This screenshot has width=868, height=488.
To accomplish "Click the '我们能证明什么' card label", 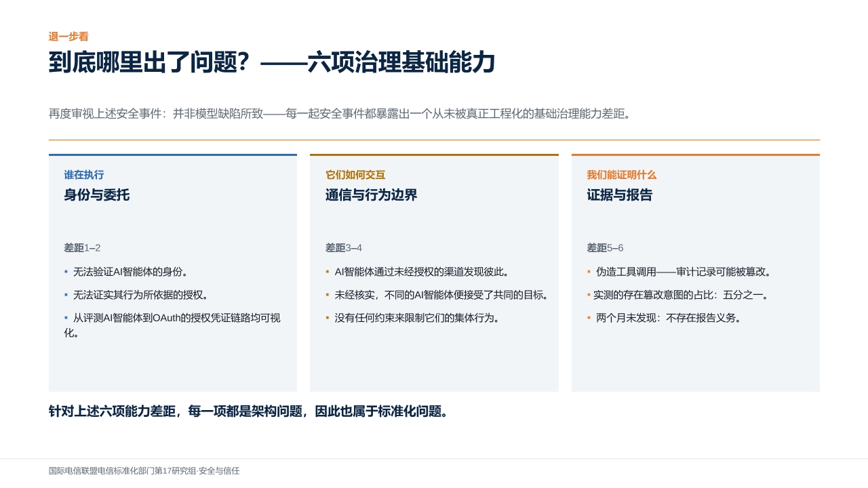I will [622, 175].
